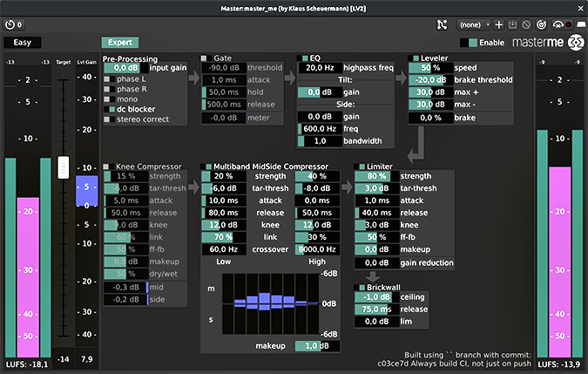
Task: Click the delete preset (circle-slash) icon
Action: point(528,24)
